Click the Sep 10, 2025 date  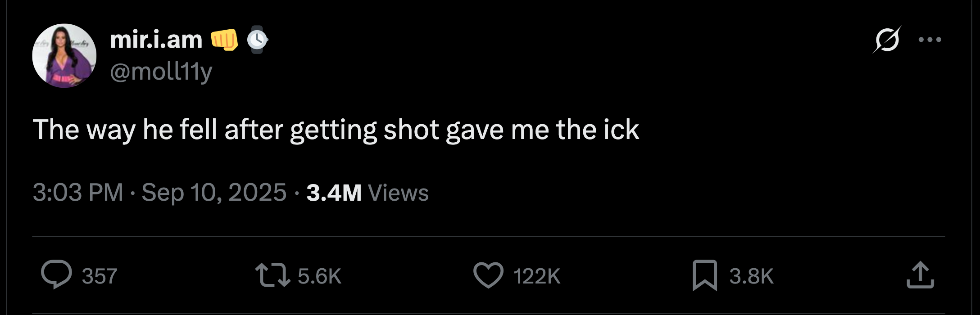coord(214,193)
